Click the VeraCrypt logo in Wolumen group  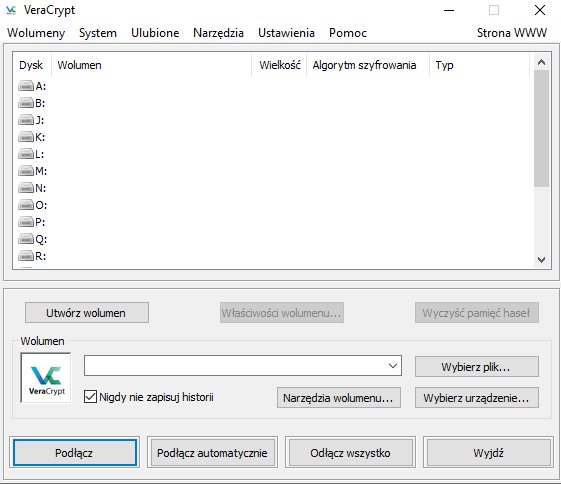click(x=46, y=378)
